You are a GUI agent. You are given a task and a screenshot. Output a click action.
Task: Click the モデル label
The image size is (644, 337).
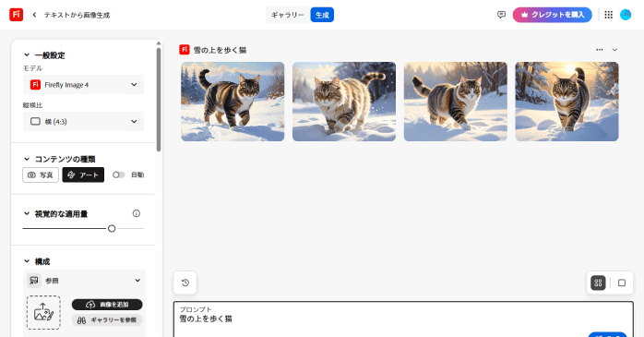[33, 68]
